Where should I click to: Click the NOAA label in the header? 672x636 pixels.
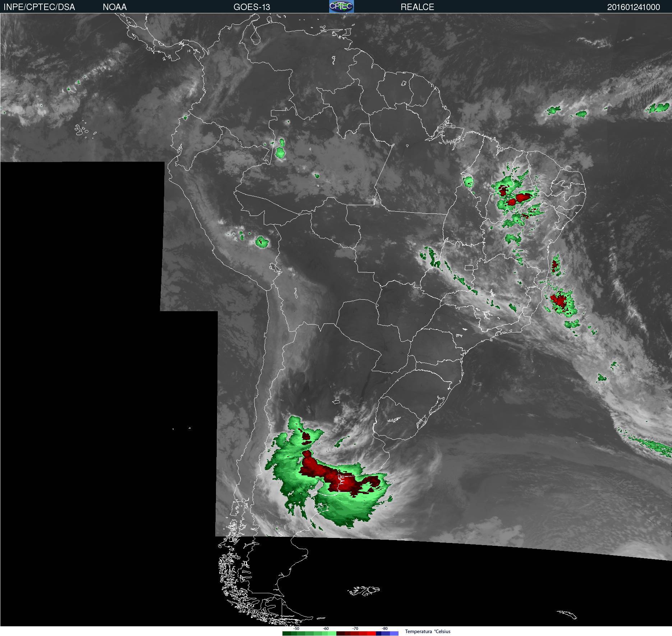pos(115,7)
